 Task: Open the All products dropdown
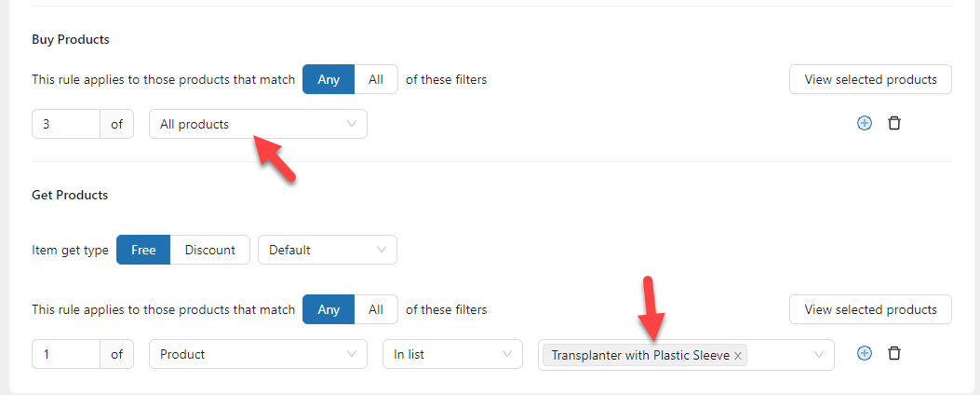pyautogui.click(x=258, y=124)
